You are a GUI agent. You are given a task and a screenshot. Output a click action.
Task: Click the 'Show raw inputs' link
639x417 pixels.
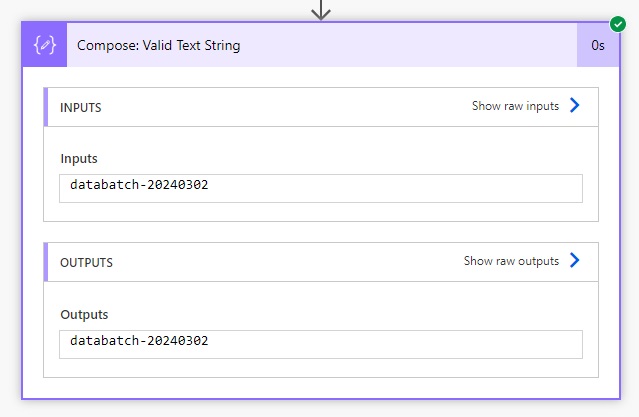point(515,106)
